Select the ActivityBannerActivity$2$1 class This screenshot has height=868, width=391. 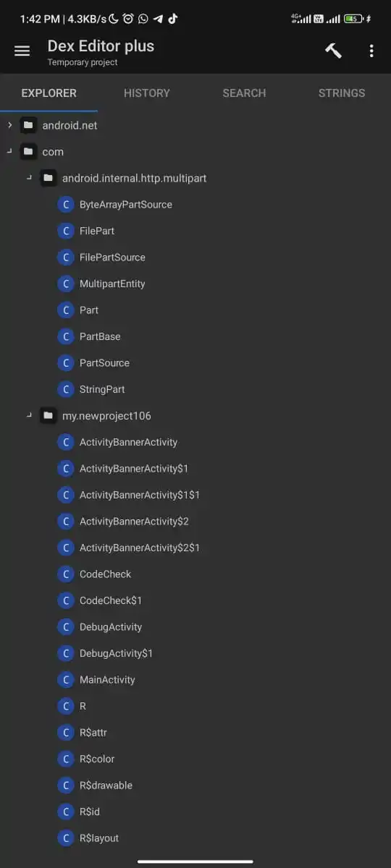coord(140,548)
